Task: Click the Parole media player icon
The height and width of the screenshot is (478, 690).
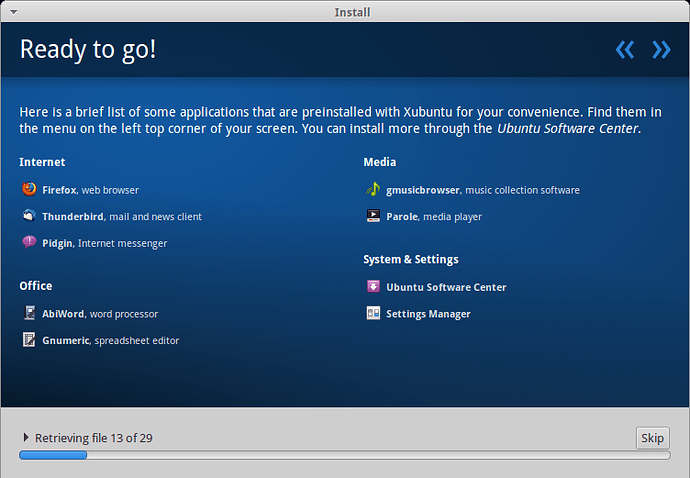Action: (x=373, y=216)
